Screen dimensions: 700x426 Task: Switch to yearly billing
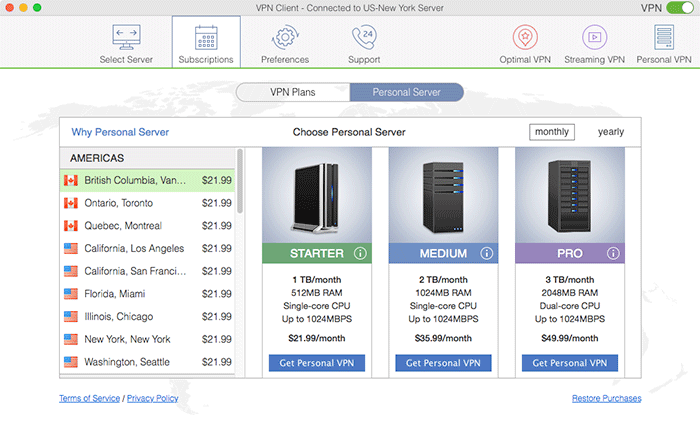pyautogui.click(x=611, y=132)
